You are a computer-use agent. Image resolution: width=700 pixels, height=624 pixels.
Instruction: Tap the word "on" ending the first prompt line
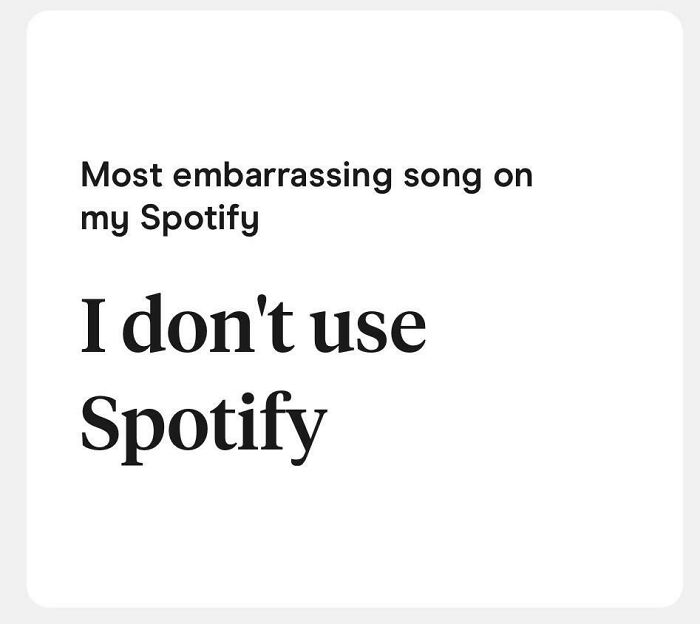[512, 176]
